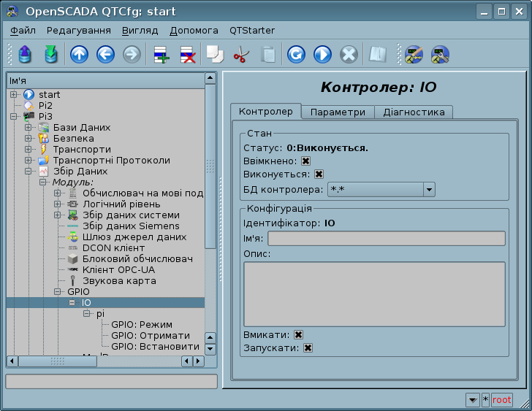
Task: Click the tree's horizontal scrollbar handle
Action: click(57, 361)
